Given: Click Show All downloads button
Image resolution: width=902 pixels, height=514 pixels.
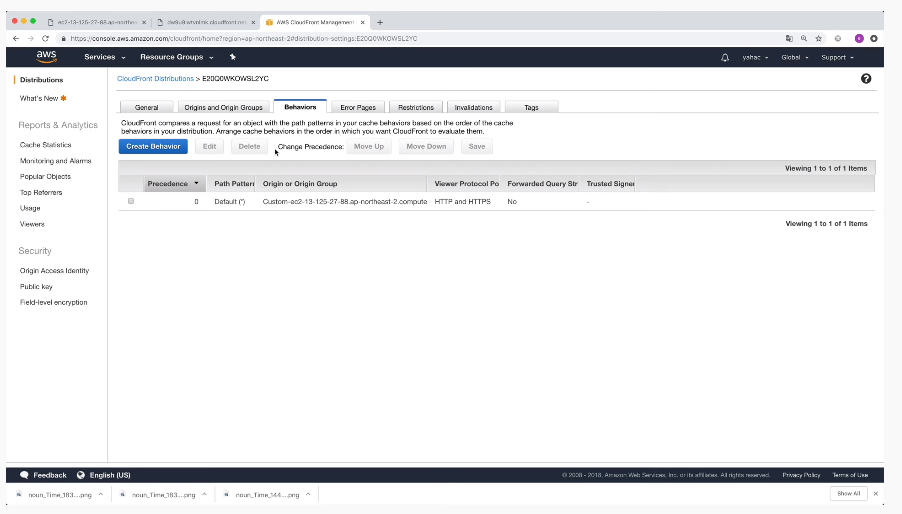Looking at the screenshot, I should coord(849,494).
